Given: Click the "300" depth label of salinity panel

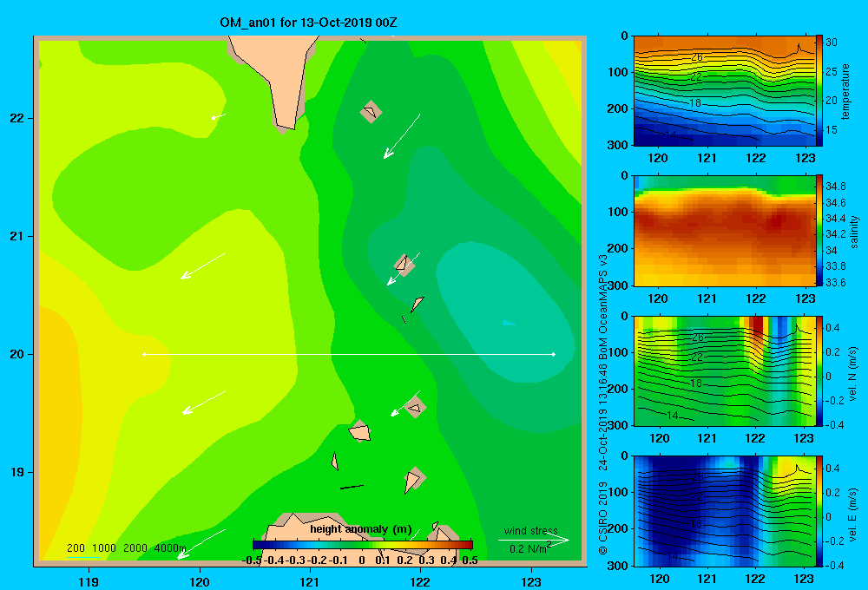Looking at the screenshot, I should [x=618, y=285].
